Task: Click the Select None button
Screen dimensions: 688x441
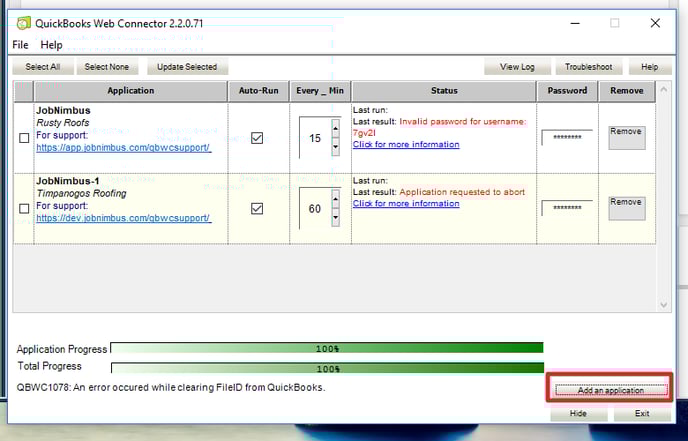Action: point(107,67)
